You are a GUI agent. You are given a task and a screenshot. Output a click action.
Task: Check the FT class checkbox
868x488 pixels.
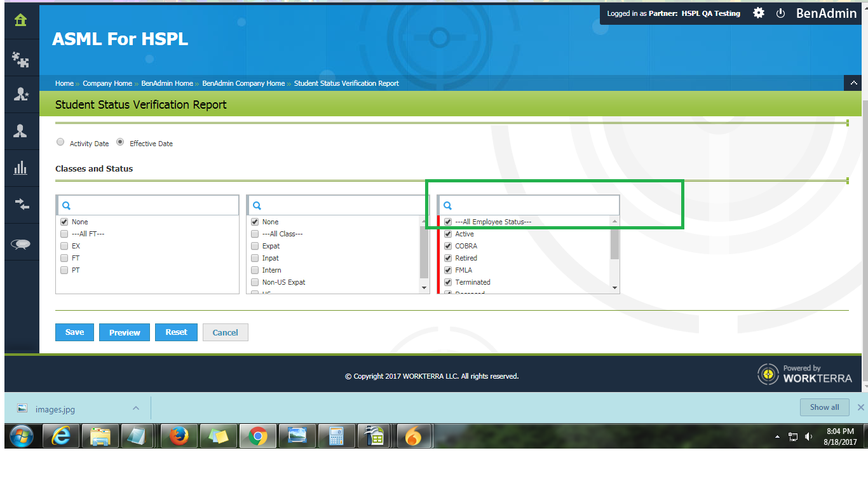click(64, 258)
